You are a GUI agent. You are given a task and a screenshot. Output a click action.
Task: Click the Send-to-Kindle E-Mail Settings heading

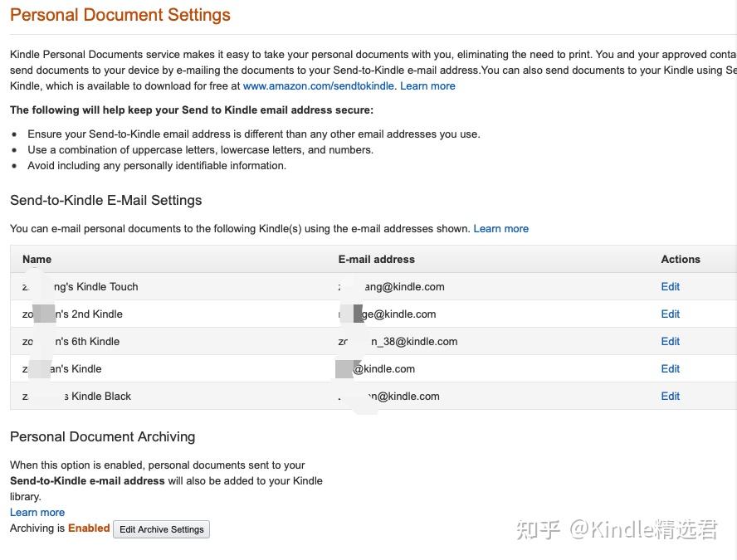(105, 200)
